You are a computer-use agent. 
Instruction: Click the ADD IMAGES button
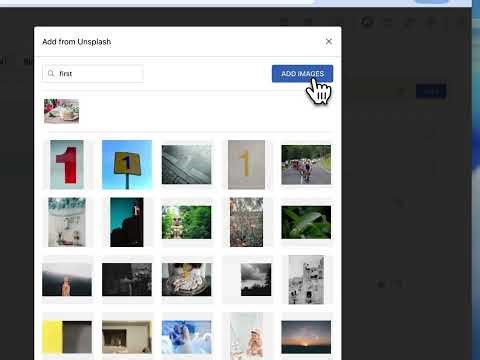(302, 73)
